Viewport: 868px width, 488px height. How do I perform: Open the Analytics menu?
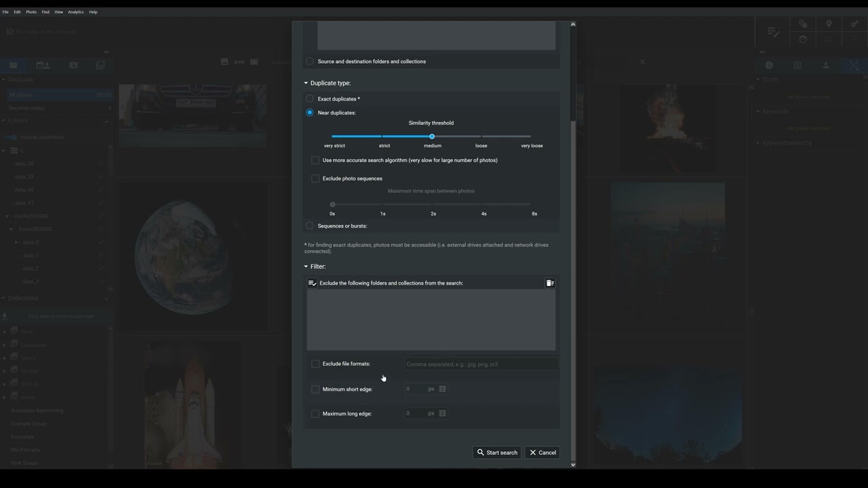click(76, 12)
